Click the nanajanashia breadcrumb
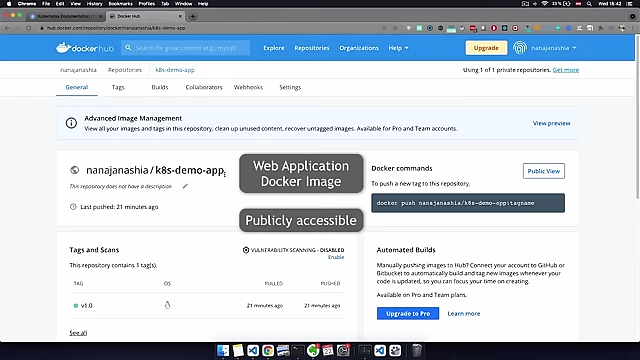The width and height of the screenshot is (640, 360). point(78,70)
